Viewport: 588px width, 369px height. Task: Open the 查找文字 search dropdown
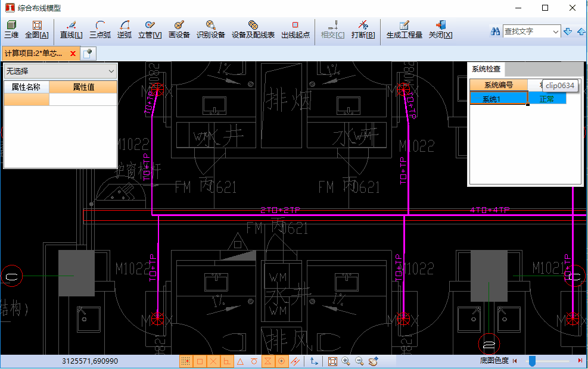pyautogui.click(x=555, y=32)
